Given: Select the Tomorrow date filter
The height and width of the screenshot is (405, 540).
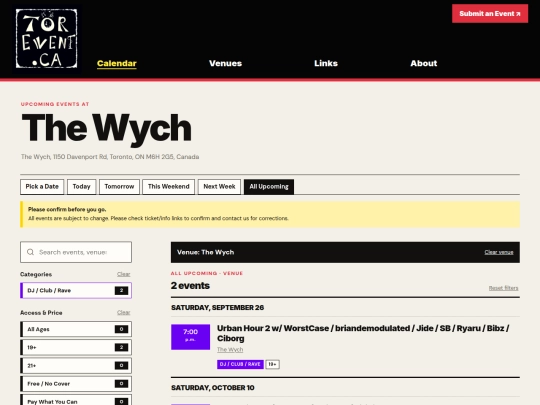Looking at the screenshot, I should (119, 187).
